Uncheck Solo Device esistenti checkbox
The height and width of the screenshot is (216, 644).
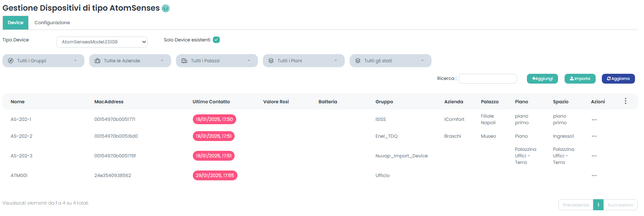(x=217, y=40)
